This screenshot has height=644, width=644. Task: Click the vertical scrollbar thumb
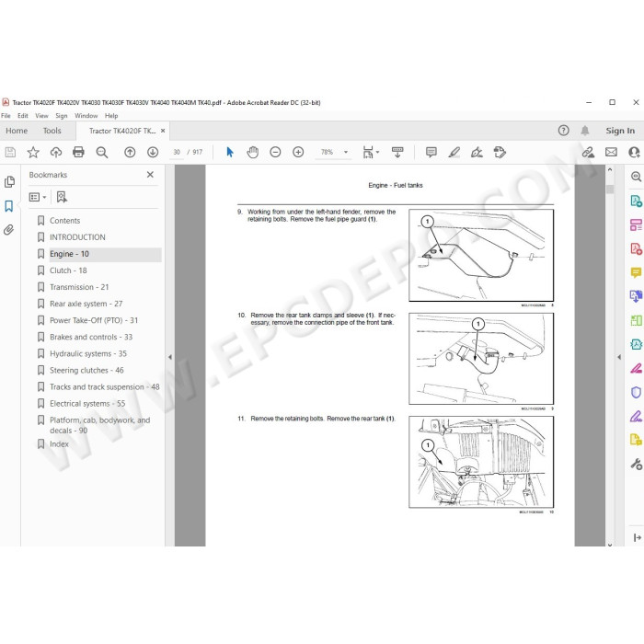(610, 189)
